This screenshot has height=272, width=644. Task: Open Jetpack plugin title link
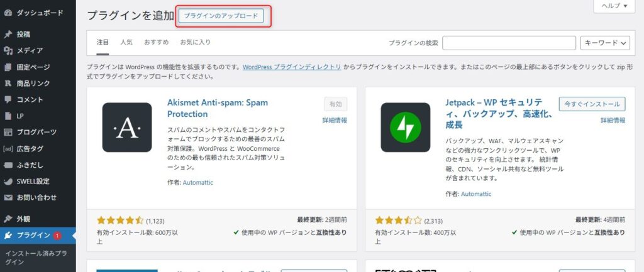tap(499, 113)
